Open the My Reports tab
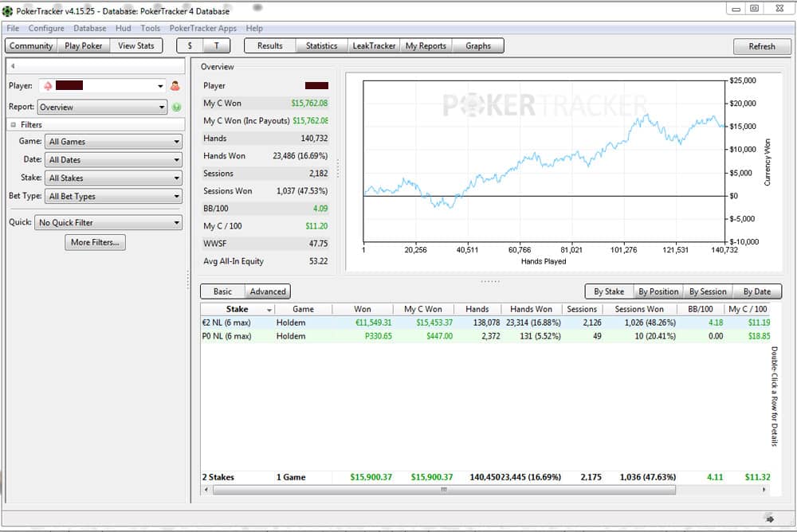The height and width of the screenshot is (532, 797). (x=426, y=45)
